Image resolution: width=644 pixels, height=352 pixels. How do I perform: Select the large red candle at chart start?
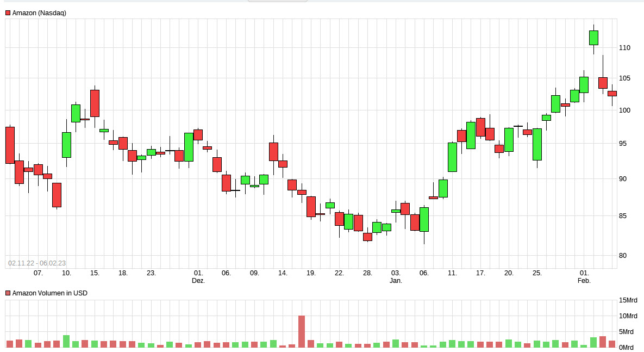[11, 144]
